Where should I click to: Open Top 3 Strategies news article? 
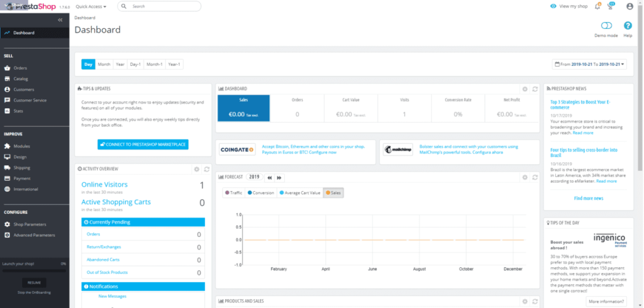(x=580, y=104)
